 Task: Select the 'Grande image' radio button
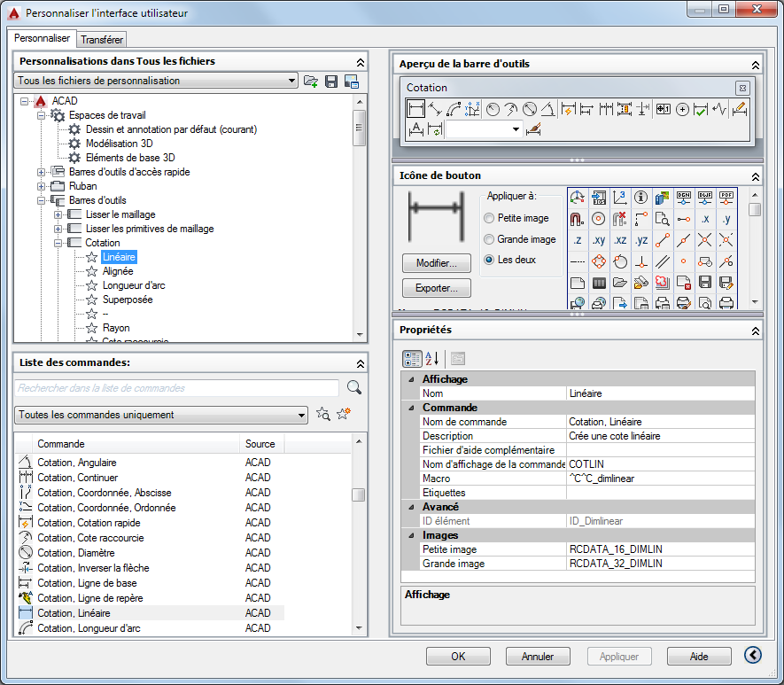click(489, 239)
